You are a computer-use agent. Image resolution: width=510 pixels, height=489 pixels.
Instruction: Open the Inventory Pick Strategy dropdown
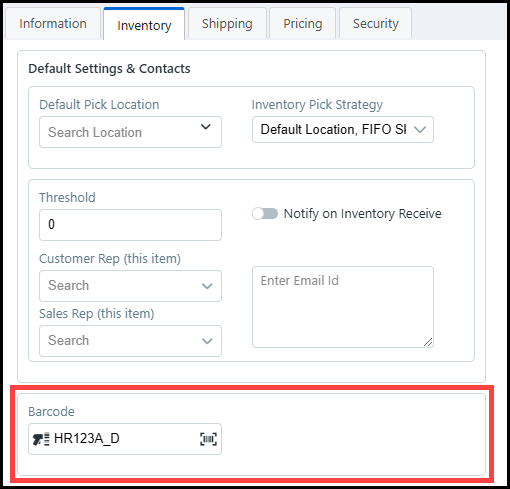point(343,129)
